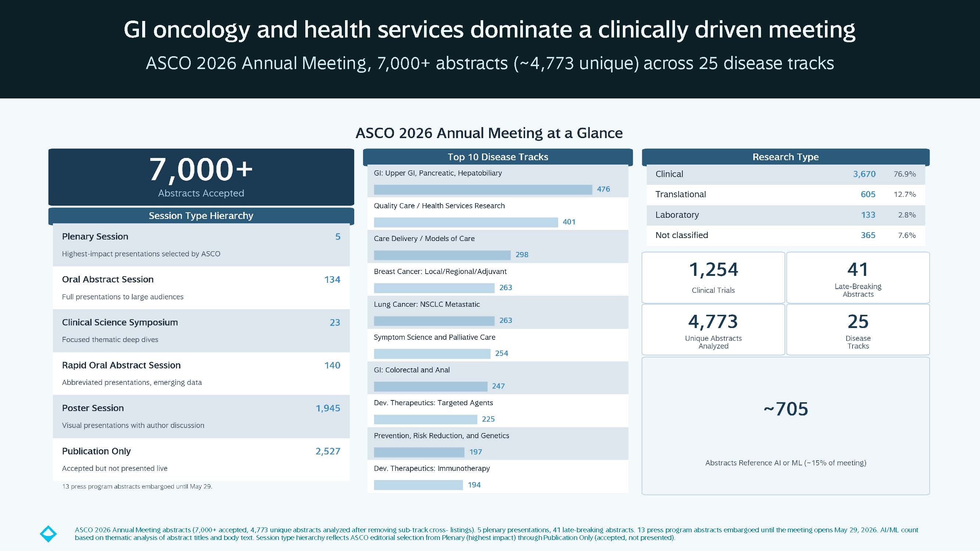This screenshot has height=551, width=980.
Task: Select the ~705 AI or ML figure
Action: click(x=786, y=409)
